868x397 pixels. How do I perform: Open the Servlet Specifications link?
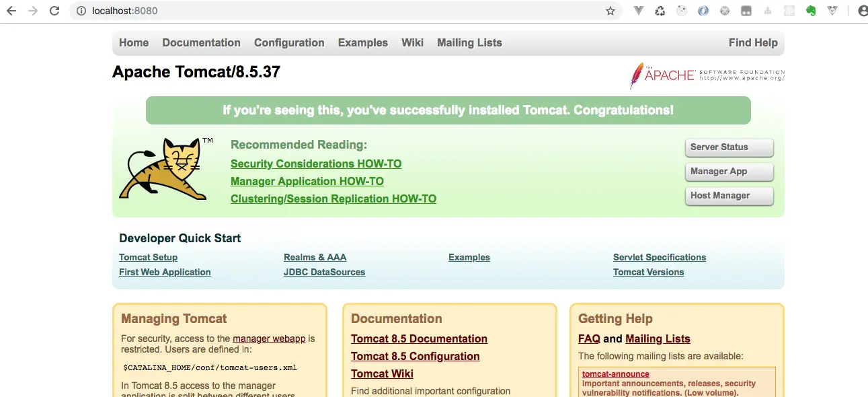point(660,257)
